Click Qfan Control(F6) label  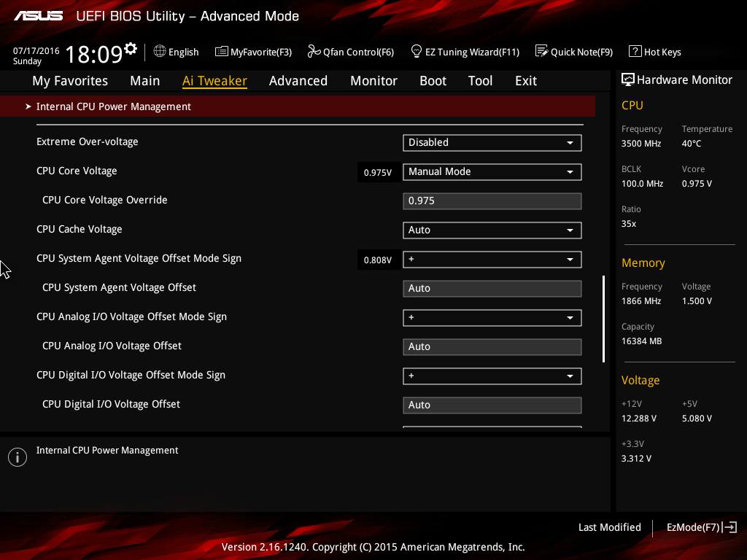[x=358, y=52]
